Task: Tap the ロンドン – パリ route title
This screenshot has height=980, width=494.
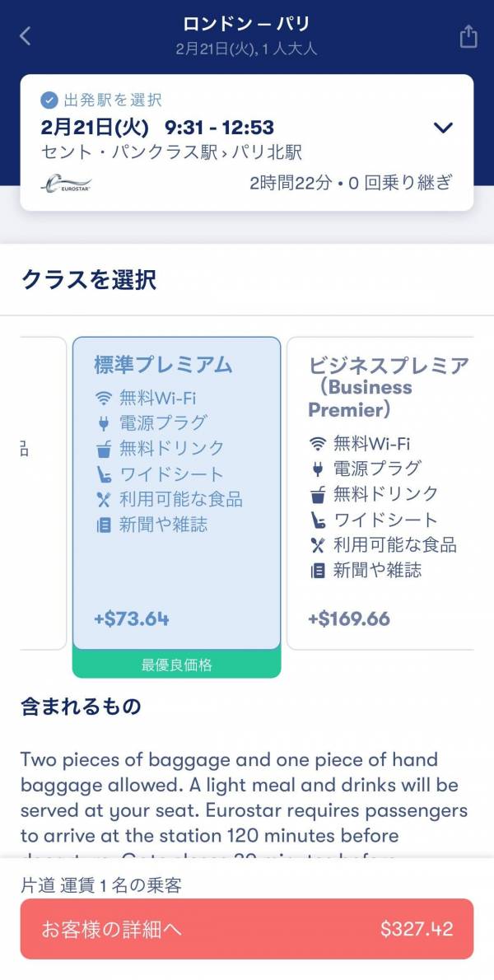Action: 246,24
